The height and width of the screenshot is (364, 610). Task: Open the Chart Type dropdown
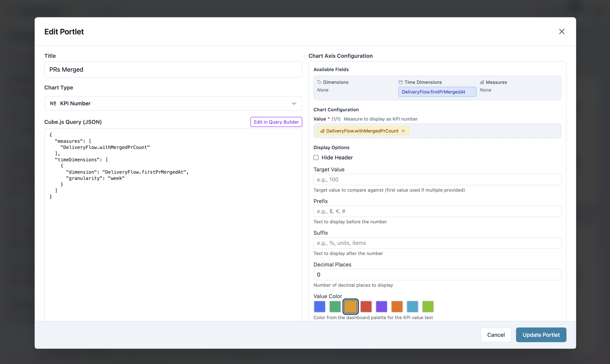click(173, 104)
